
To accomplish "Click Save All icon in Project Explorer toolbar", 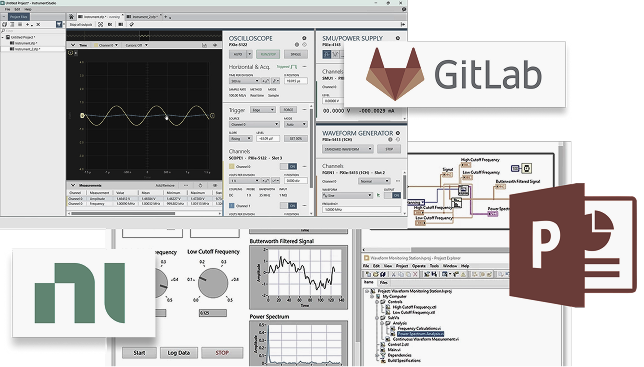I will (x=382, y=274).
